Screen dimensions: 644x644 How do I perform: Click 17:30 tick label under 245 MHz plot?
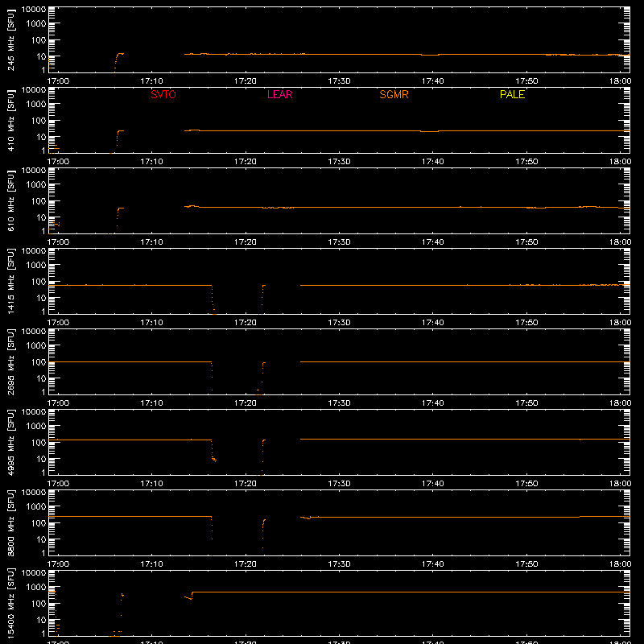[339, 81]
